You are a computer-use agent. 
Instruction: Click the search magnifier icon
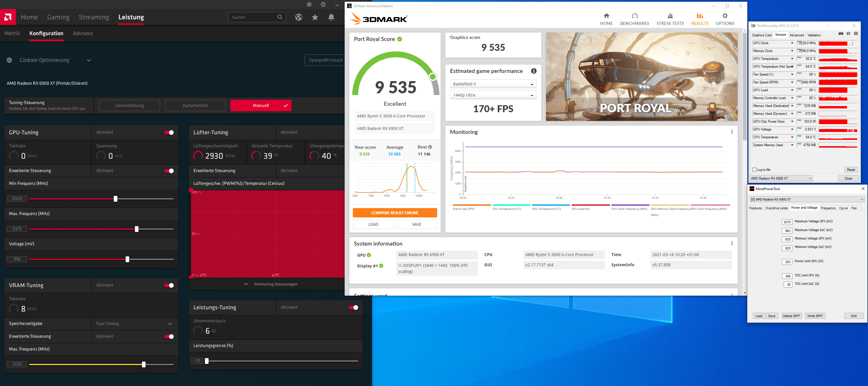point(280,17)
